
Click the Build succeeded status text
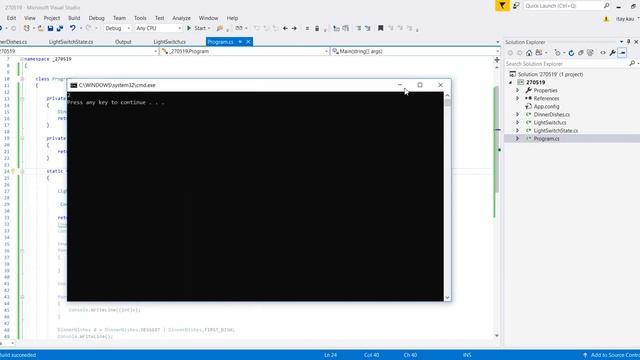click(18, 355)
